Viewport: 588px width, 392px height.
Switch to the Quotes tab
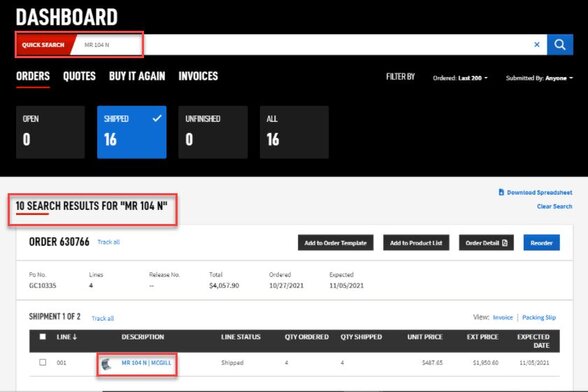pyautogui.click(x=79, y=76)
